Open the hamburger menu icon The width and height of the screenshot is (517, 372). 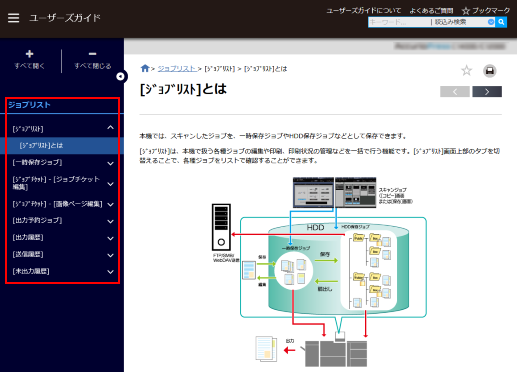pyautogui.click(x=13, y=18)
